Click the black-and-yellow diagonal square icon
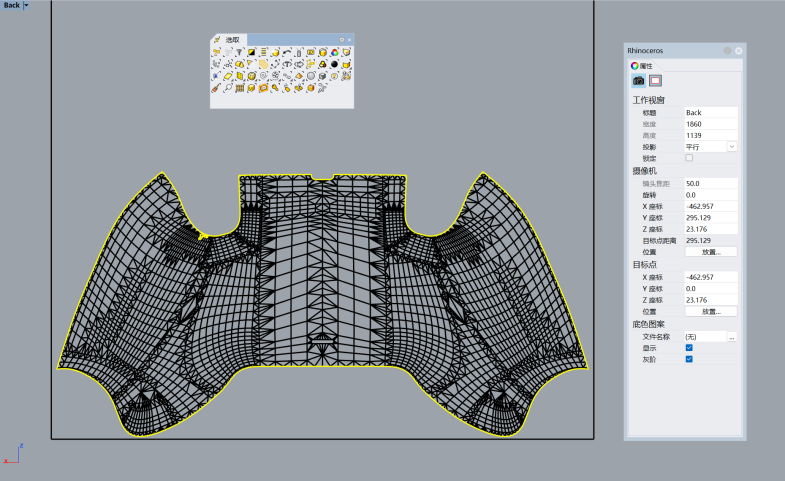The image size is (785, 481). point(251,52)
